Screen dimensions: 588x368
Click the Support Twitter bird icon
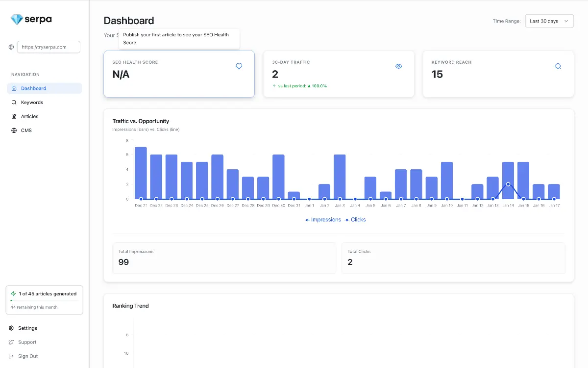pyautogui.click(x=11, y=342)
